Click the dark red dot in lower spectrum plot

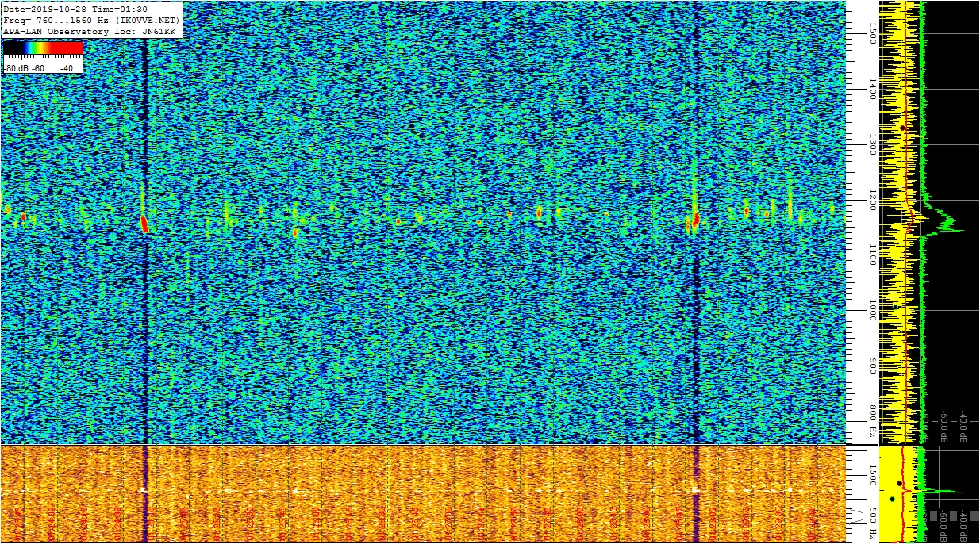(x=899, y=483)
